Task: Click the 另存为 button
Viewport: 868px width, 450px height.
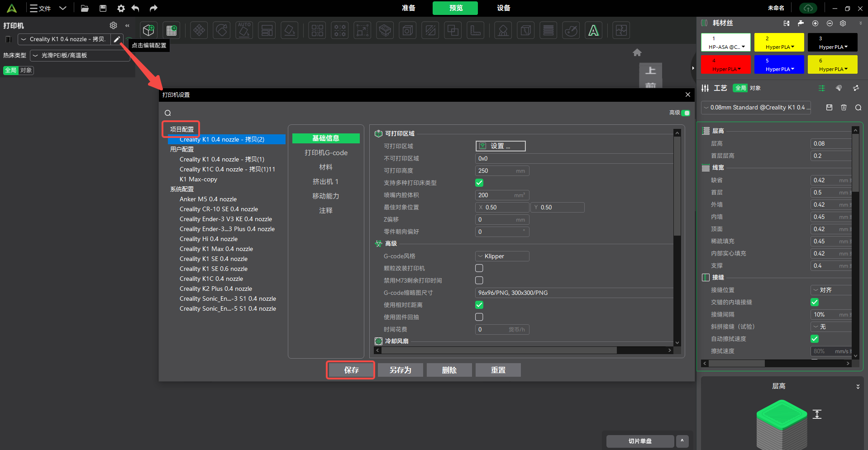Action: click(x=401, y=370)
